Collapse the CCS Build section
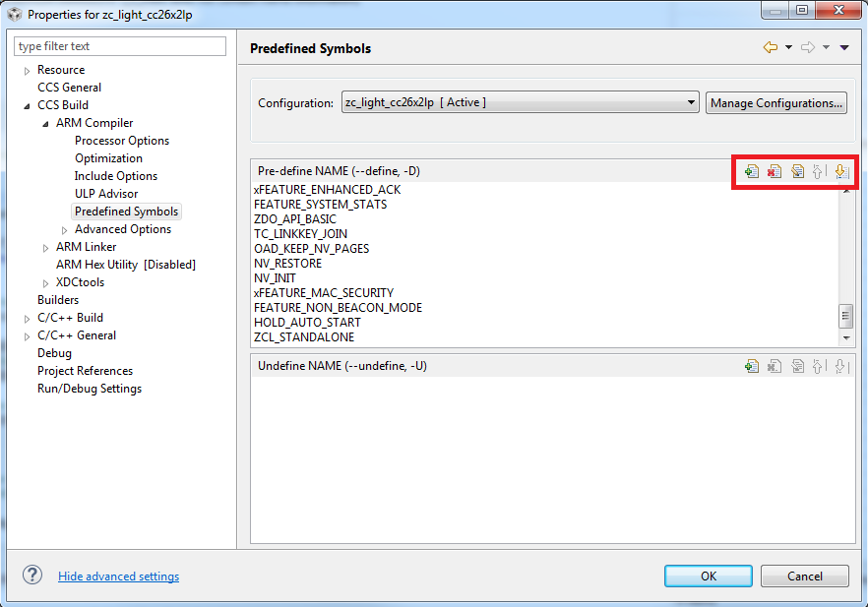This screenshot has width=868, height=607. click(28, 104)
